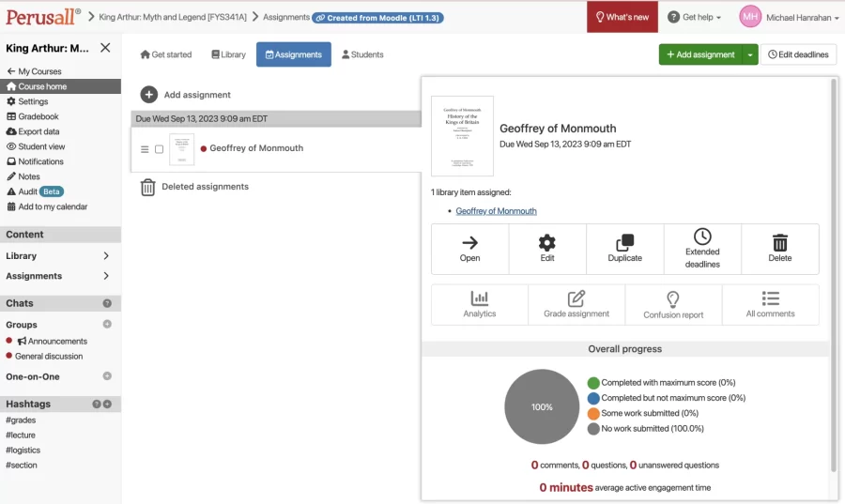Show help for Chats

(x=107, y=303)
